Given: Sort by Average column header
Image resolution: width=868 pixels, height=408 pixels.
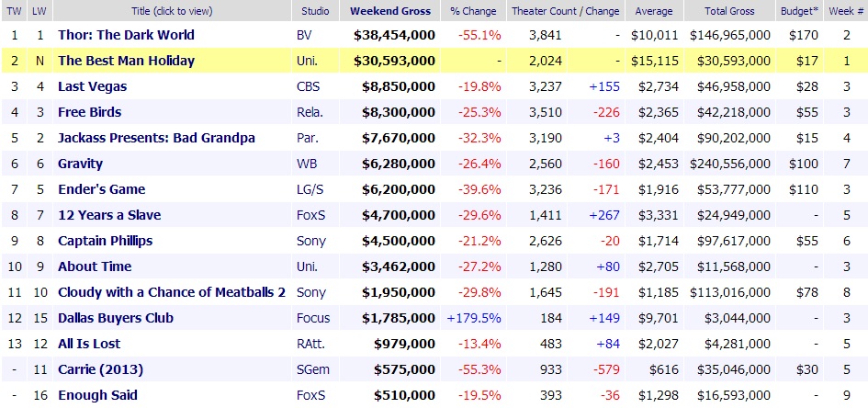Looking at the screenshot, I should click(x=653, y=11).
